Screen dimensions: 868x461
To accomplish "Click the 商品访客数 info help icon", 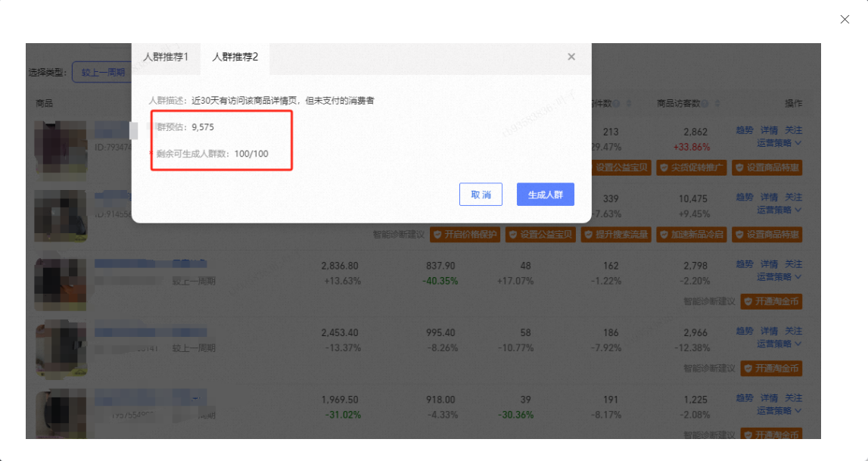I will (x=705, y=104).
